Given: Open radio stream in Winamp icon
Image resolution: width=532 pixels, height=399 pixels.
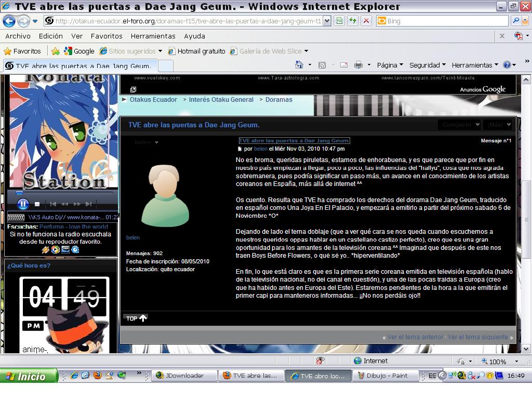Looking at the screenshot, I should pyautogui.click(x=46, y=250).
